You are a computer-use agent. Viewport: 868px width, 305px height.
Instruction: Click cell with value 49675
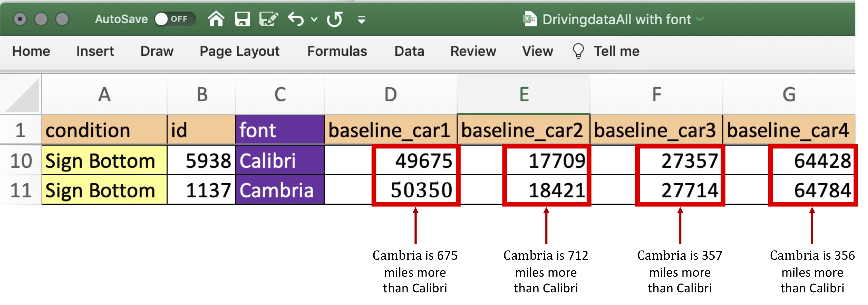click(391, 160)
